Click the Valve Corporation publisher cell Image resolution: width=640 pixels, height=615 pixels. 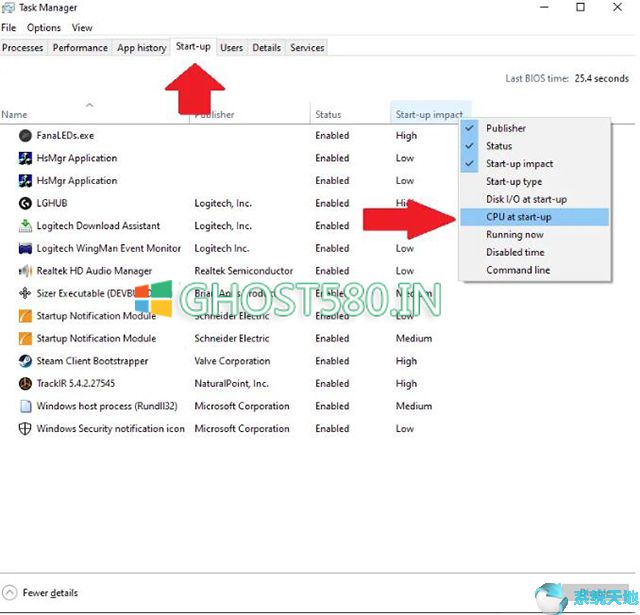pyautogui.click(x=232, y=361)
